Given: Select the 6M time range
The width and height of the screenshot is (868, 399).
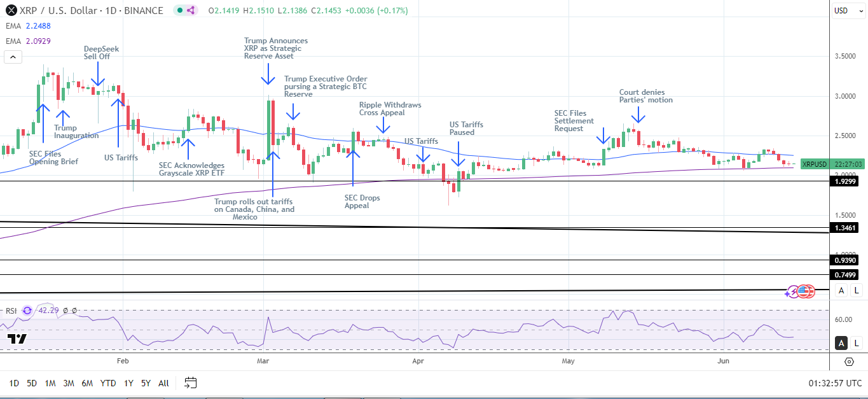Looking at the screenshot, I should 88,383.
